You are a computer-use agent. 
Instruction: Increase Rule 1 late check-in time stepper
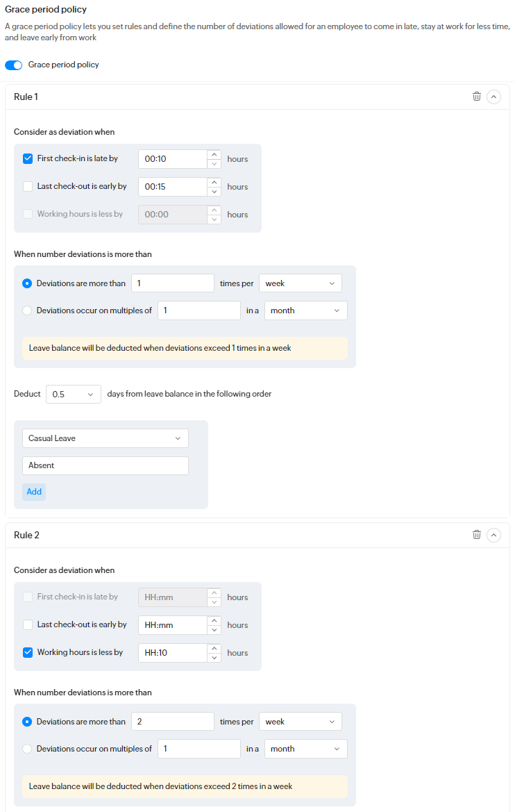(214, 154)
